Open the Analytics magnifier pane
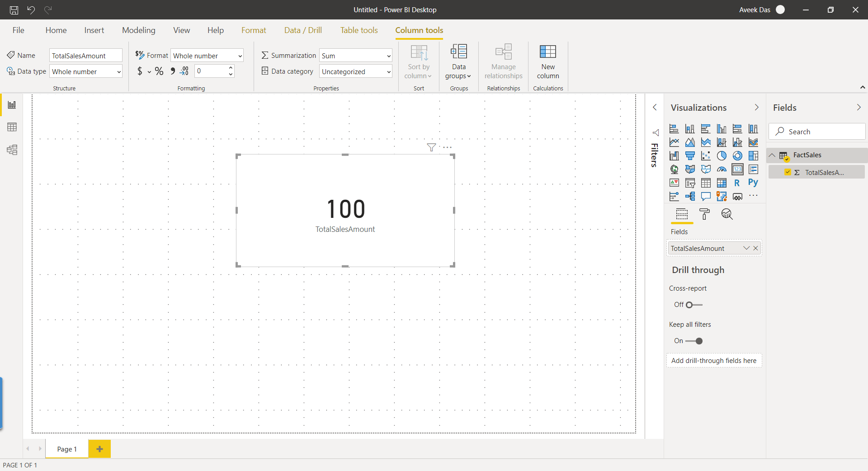The height and width of the screenshot is (471, 868). pos(726,214)
